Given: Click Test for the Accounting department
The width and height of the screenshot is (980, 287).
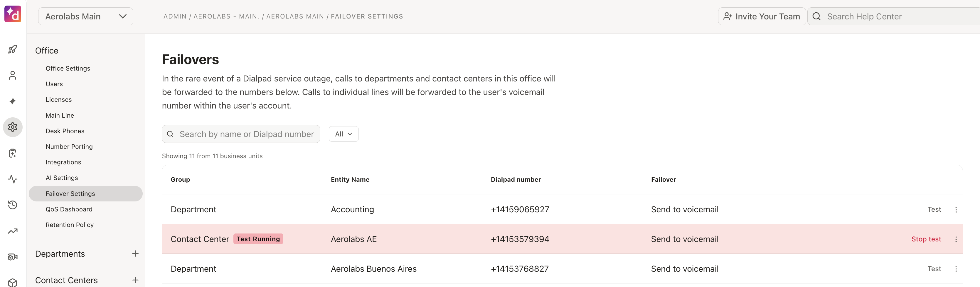Looking at the screenshot, I should coord(934,209).
